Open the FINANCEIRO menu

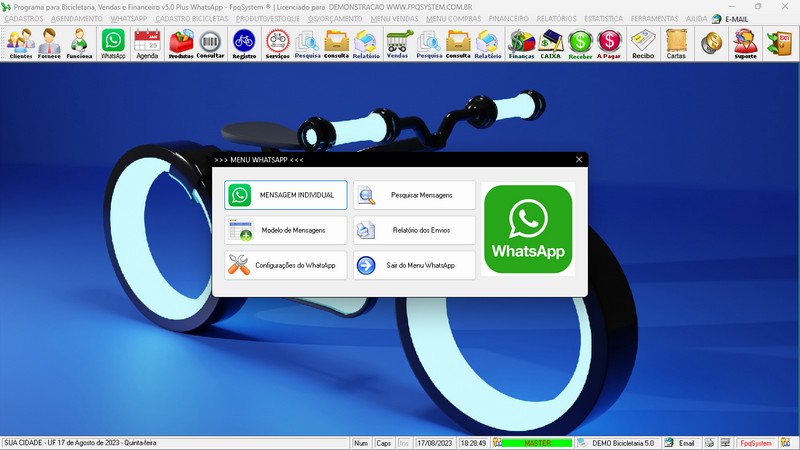point(509,18)
